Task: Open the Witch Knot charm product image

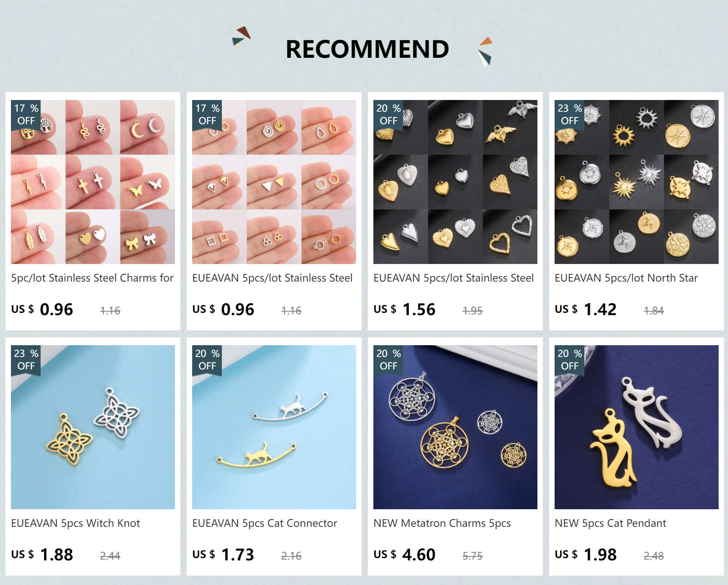Action: 93,427
